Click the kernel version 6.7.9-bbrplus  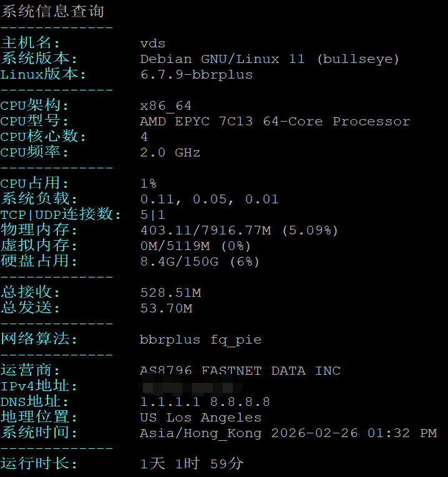[197, 74]
